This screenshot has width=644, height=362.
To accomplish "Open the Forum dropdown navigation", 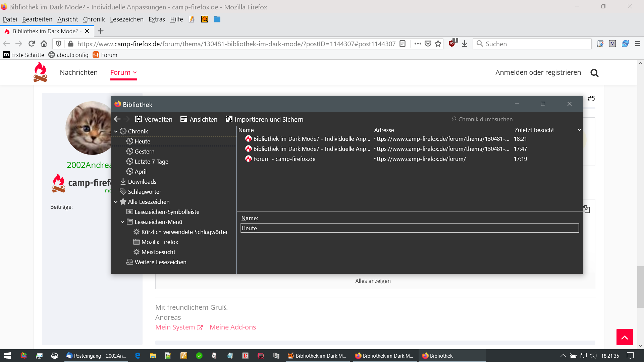I will pyautogui.click(x=123, y=72).
